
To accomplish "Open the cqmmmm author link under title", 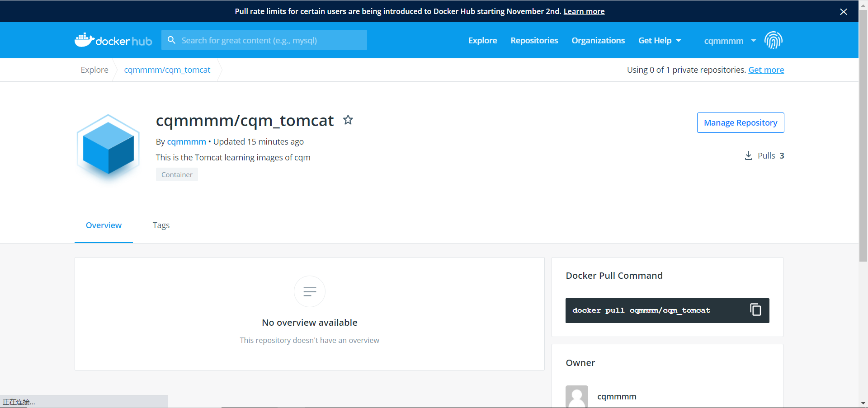I will pos(186,141).
